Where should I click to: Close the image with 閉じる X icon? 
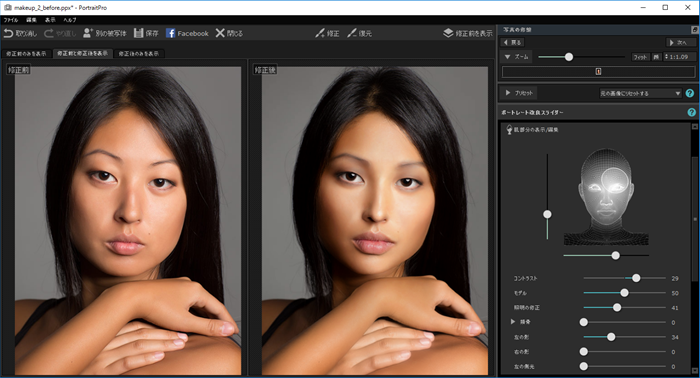(x=220, y=33)
